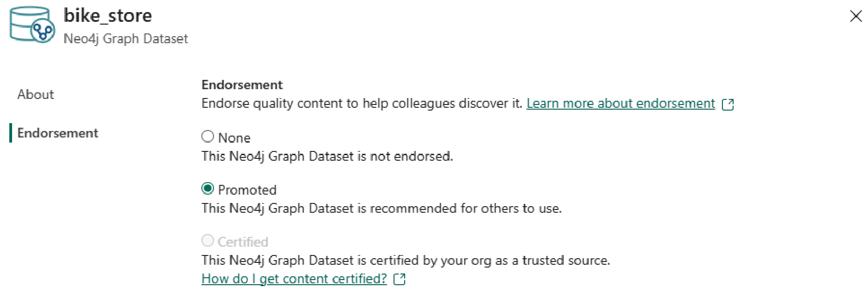This screenshot has width=868, height=294.
Task: Click the disabled Certified radio button
Action: [x=207, y=241]
